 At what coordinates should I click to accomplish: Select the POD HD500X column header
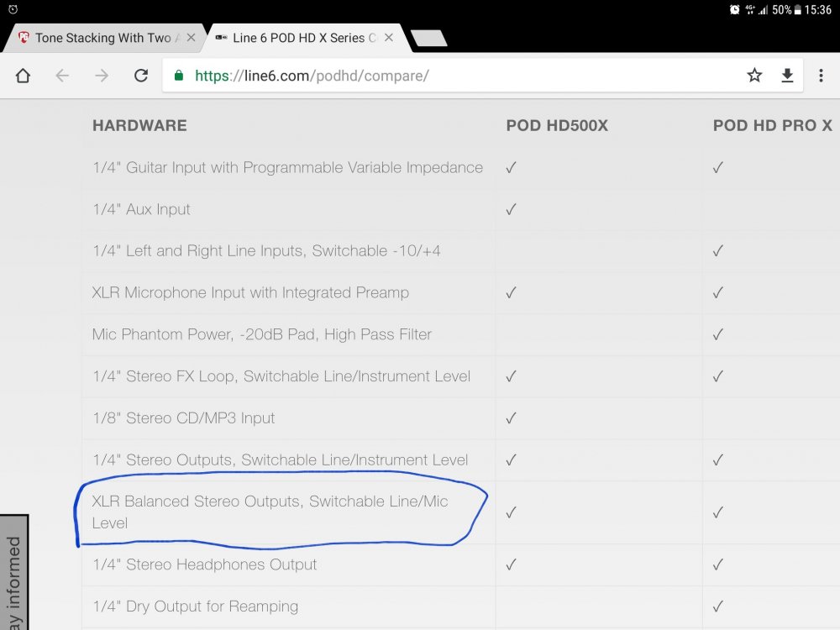click(x=557, y=126)
